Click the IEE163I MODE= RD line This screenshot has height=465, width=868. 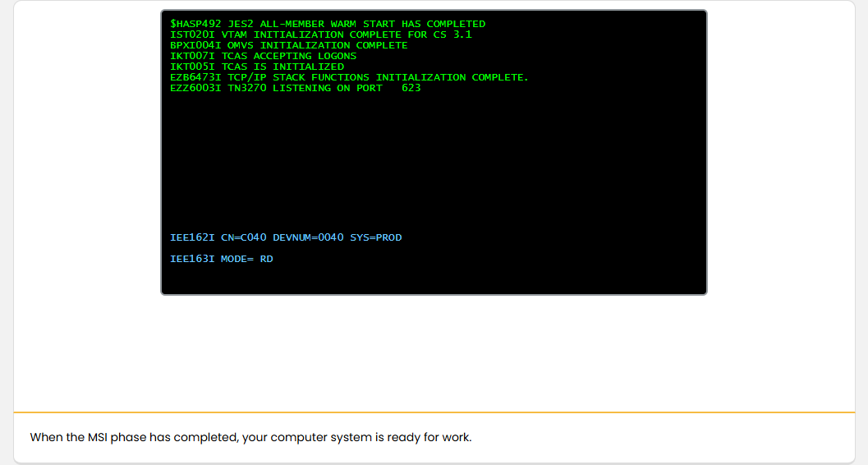tap(222, 259)
